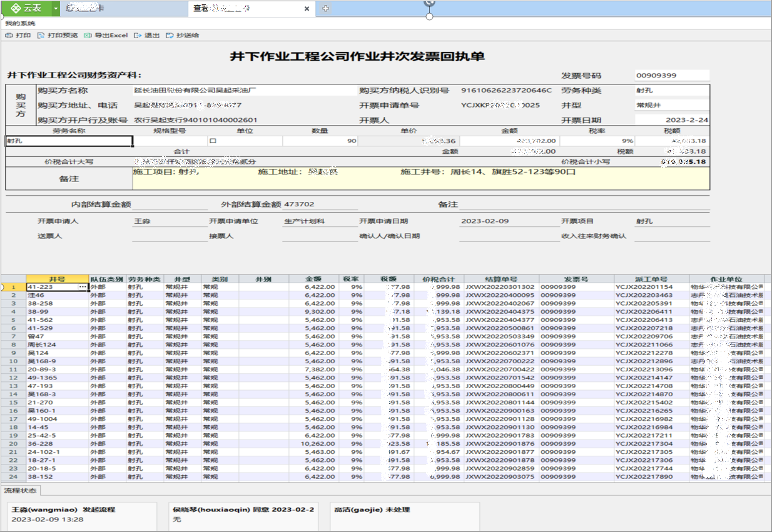Click the 税率 column header in the grid
The height and width of the screenshot is (532, 772).
tap(350, 279)
